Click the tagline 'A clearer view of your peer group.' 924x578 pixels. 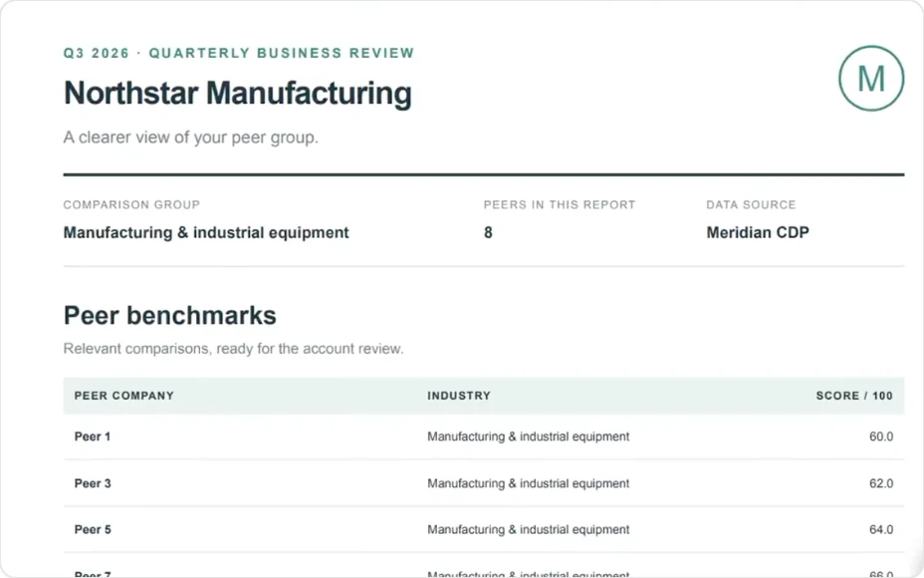pyautogui.click(x=191, y=138)
